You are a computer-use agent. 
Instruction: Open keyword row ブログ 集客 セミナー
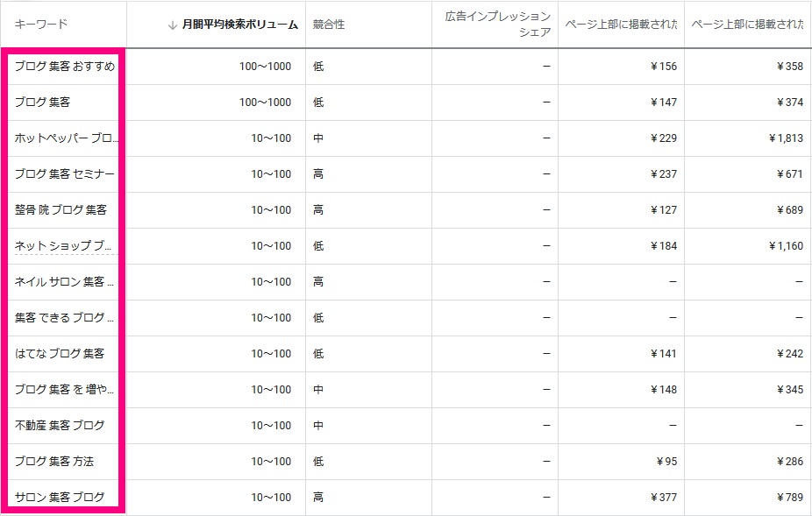click(65, 174)
